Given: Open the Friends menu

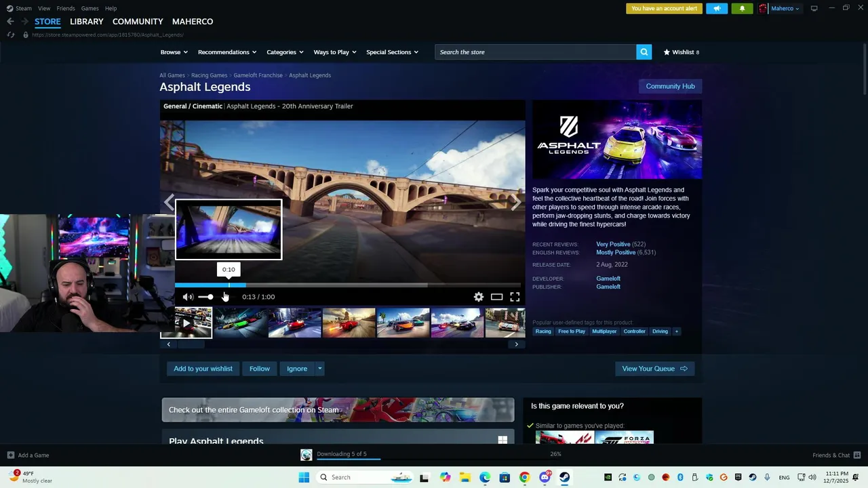Looking at the screenshot, I should [66, 8].
